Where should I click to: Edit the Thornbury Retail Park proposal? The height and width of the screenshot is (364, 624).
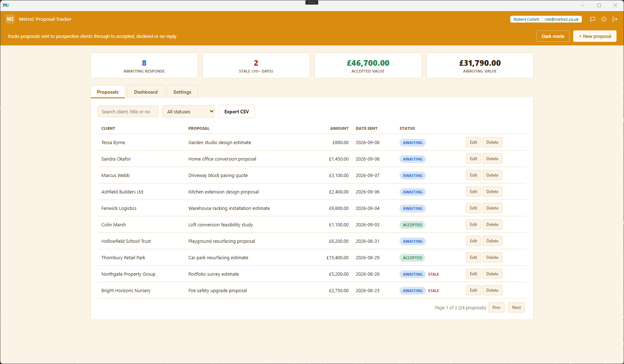[x=473, y=257]
